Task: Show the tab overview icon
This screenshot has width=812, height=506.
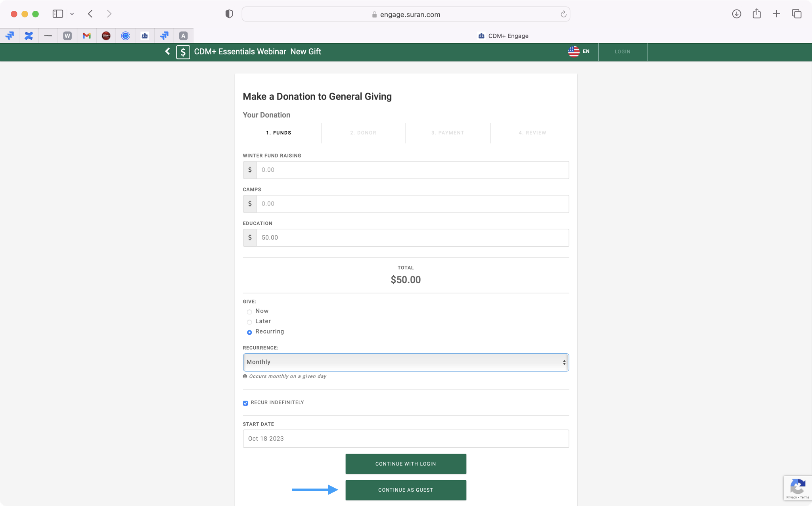Action: point(797,14)
